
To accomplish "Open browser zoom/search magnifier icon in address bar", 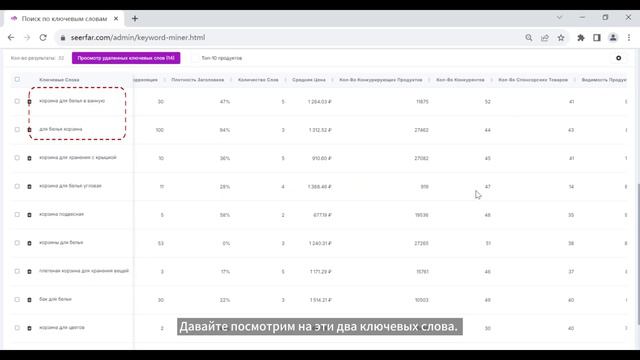I will [529, 38].
